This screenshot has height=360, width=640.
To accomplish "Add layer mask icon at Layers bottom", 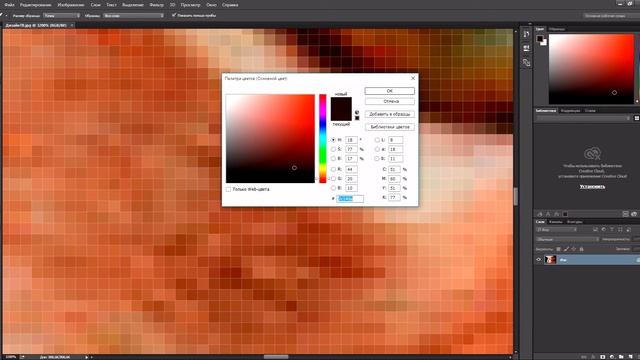I will pos(603,357).
